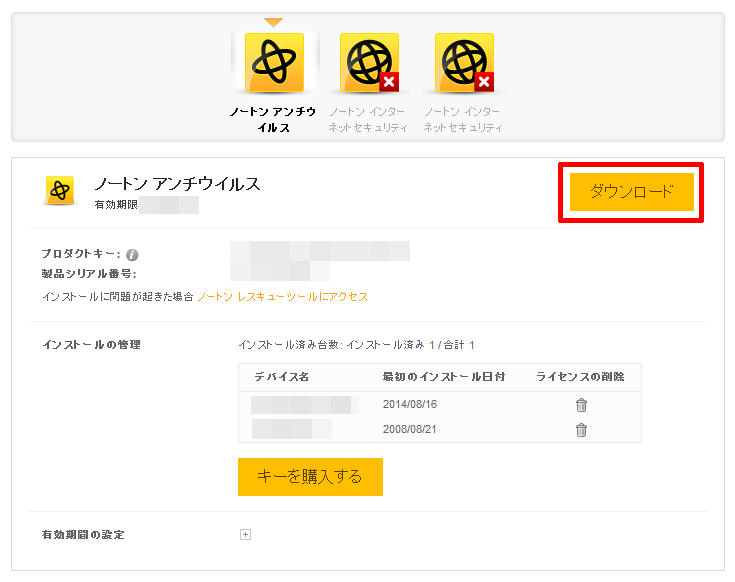Delete license for device installed 2014/08/16
This screenshot has width=735, height=582.
click(x=581, y=405)
